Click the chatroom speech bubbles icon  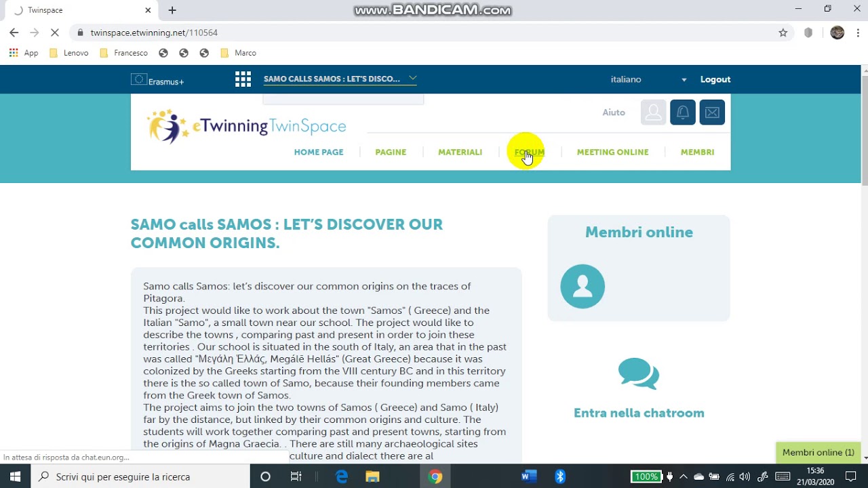[x=639, y=374]
